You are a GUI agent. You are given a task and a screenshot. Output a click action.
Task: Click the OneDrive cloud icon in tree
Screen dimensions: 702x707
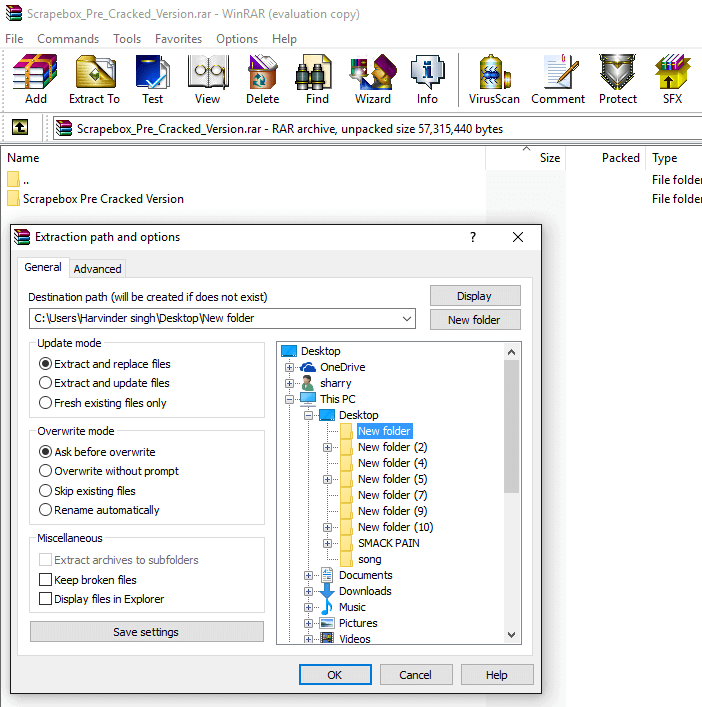point(308,367)
